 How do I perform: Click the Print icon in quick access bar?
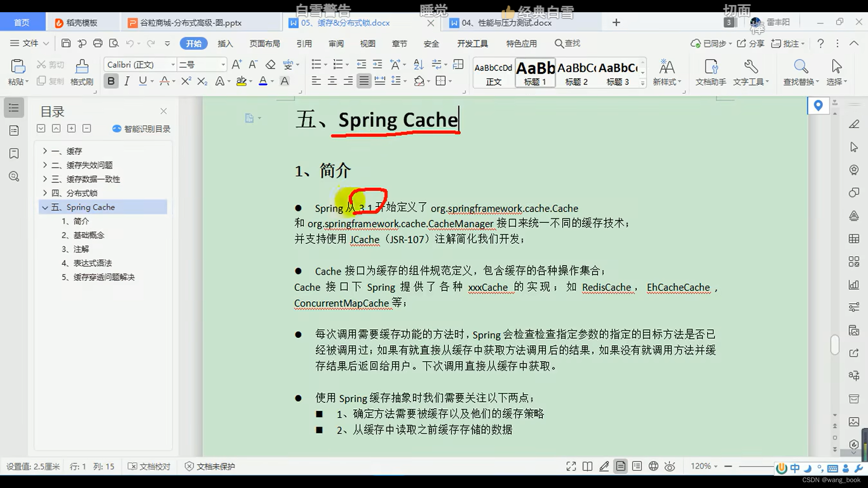(x=98, y=43)
